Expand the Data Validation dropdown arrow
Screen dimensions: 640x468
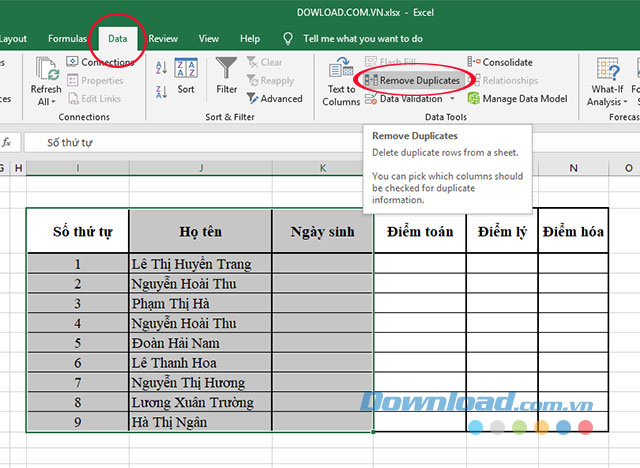coord(449,99)
